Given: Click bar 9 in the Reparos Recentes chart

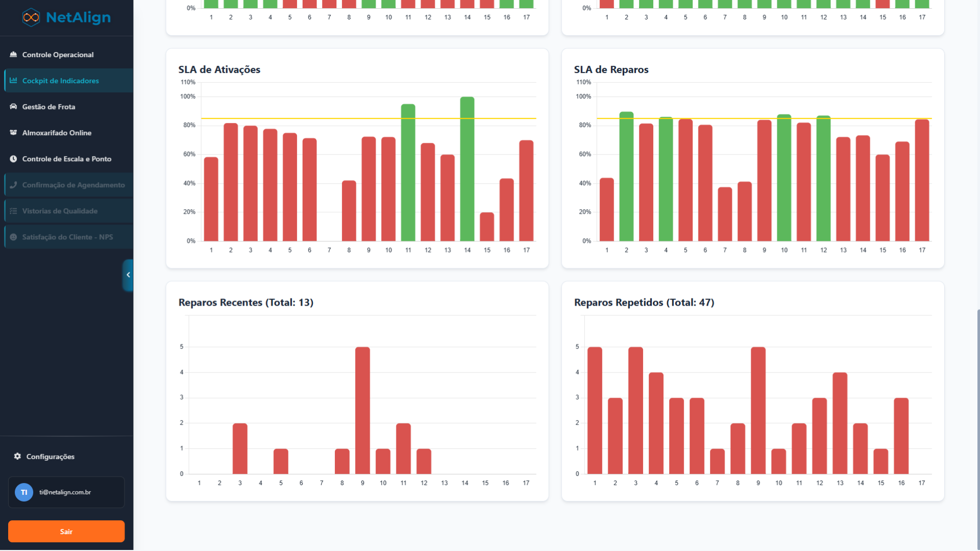Looking at the screenshot, I should pyautogui.click(x=362, y=411).
